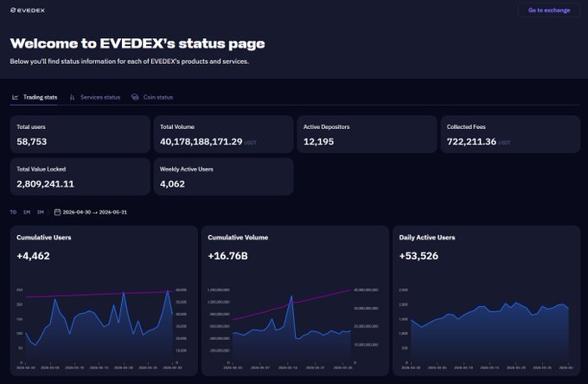Click the Total Volume value 40,178,188,171.29
The width and height of the screenshot is (588, 384).
click(201, 142)
